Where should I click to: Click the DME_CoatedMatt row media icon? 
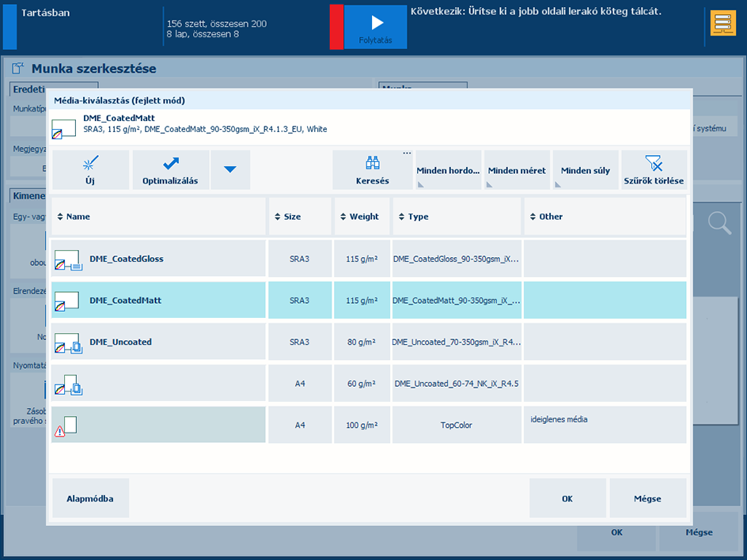coord(66,301)
